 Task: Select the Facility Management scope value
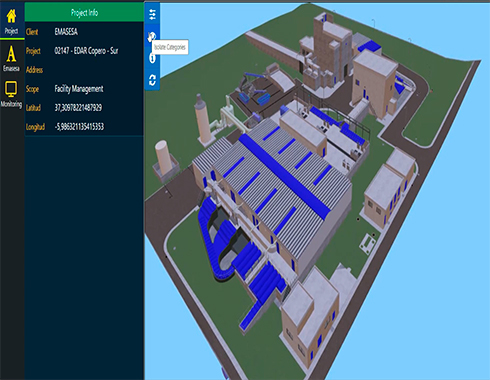[79, 89]
